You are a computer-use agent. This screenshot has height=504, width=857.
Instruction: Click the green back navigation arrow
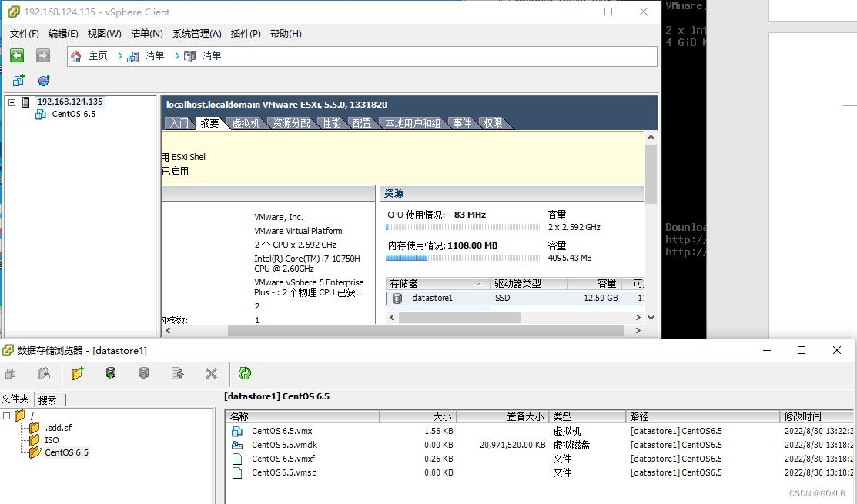click(x=17, y=55)
